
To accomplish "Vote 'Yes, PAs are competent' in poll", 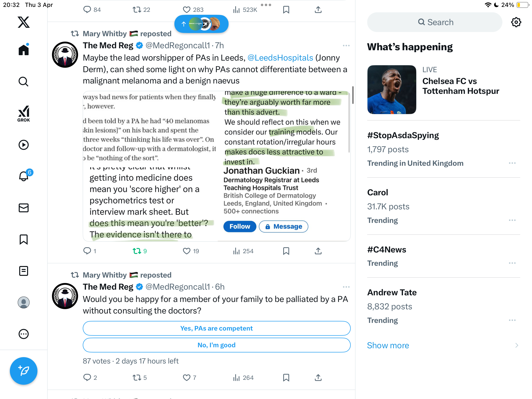I will [x=216, y=328].
